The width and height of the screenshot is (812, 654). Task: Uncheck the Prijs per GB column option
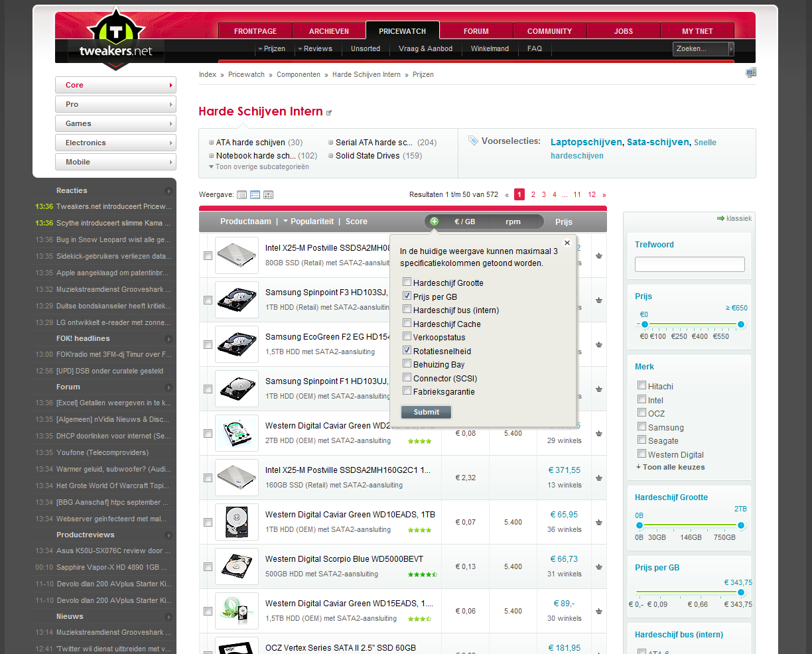[407, 296]
